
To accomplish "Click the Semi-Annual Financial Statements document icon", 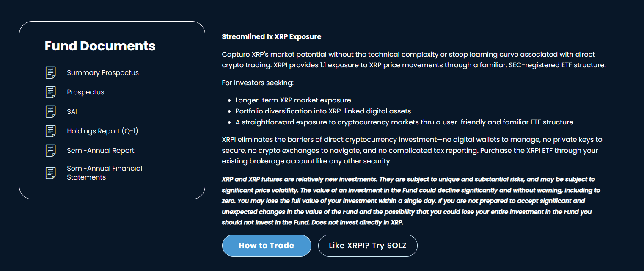I will pyautogui.click(x=50, y=173).
